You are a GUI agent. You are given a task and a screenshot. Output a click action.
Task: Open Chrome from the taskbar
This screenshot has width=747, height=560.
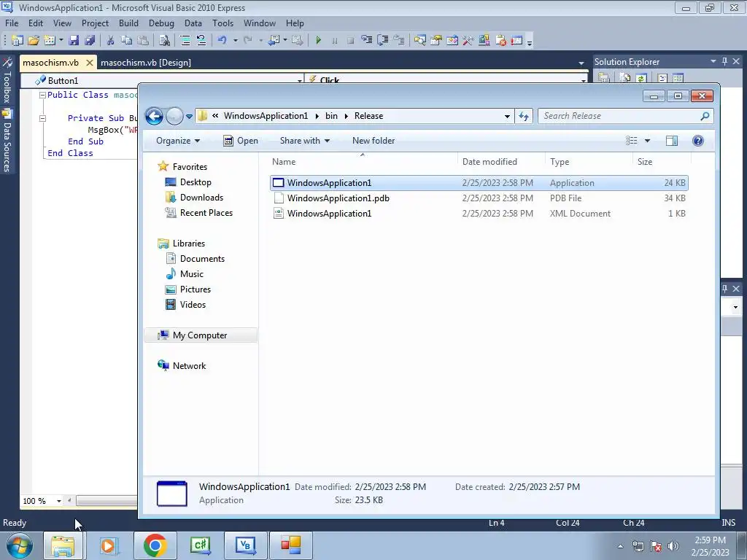pyautogui.click(x=155, y=545)
